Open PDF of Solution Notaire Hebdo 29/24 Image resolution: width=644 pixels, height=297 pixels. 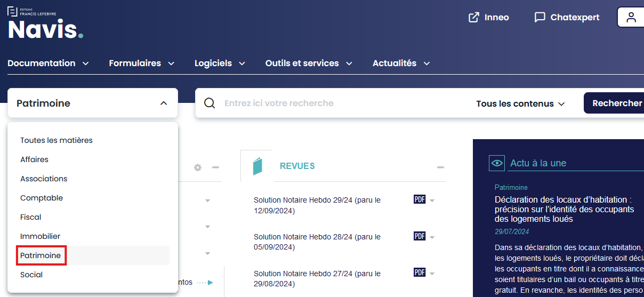420,199
